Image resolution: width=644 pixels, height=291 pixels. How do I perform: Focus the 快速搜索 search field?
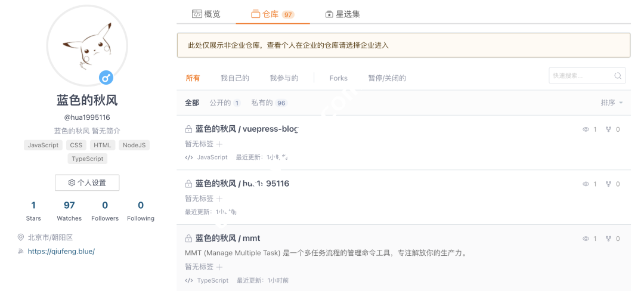coord(587,76)
